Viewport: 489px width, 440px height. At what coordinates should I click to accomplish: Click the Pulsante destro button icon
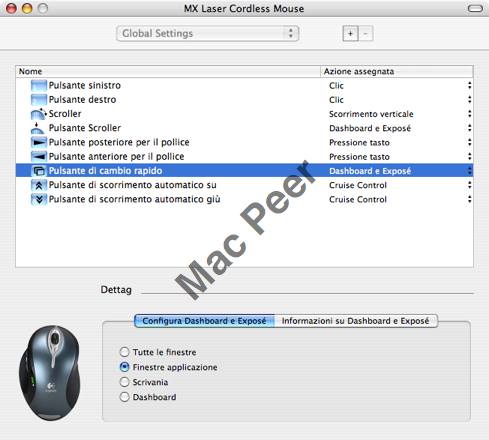point(39,100)
